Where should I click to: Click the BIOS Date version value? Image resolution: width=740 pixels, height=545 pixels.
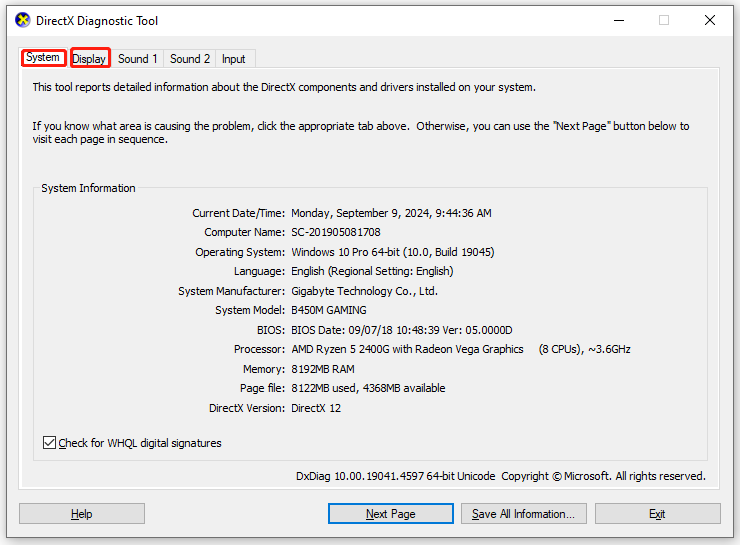(402, 330)
